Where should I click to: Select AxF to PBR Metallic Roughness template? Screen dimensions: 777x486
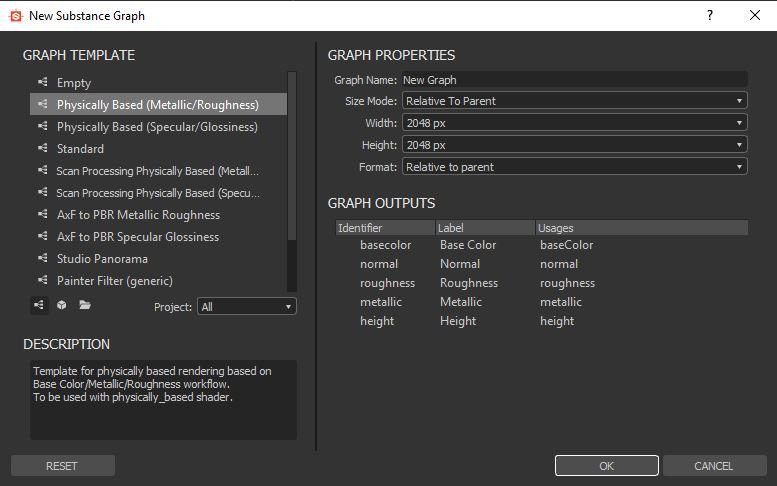[x=138, y=215]
